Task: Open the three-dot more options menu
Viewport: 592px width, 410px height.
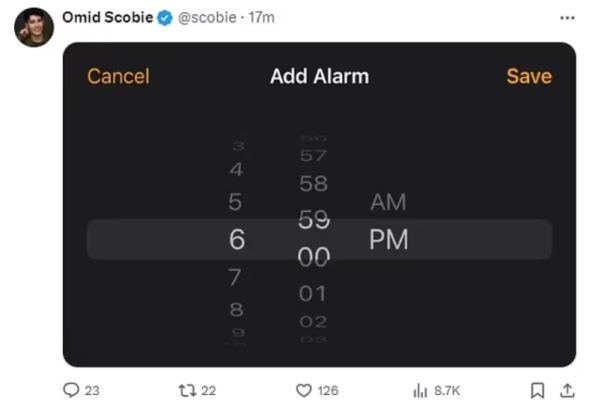Action: point(567,18)
